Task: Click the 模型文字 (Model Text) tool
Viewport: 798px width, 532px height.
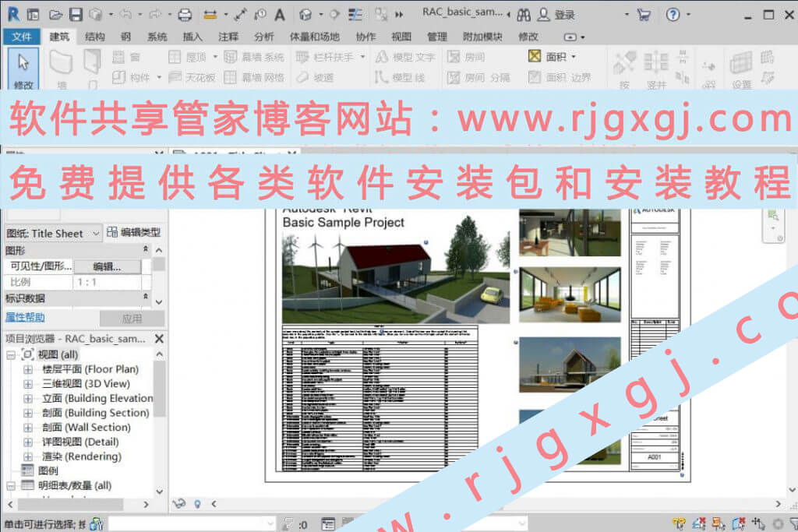Action: (405, 57)
